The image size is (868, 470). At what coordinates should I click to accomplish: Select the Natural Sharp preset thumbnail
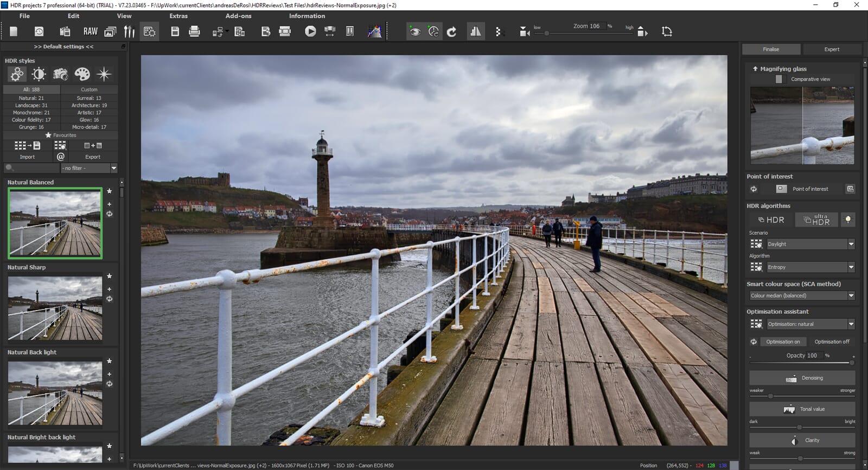coord(55,308)
